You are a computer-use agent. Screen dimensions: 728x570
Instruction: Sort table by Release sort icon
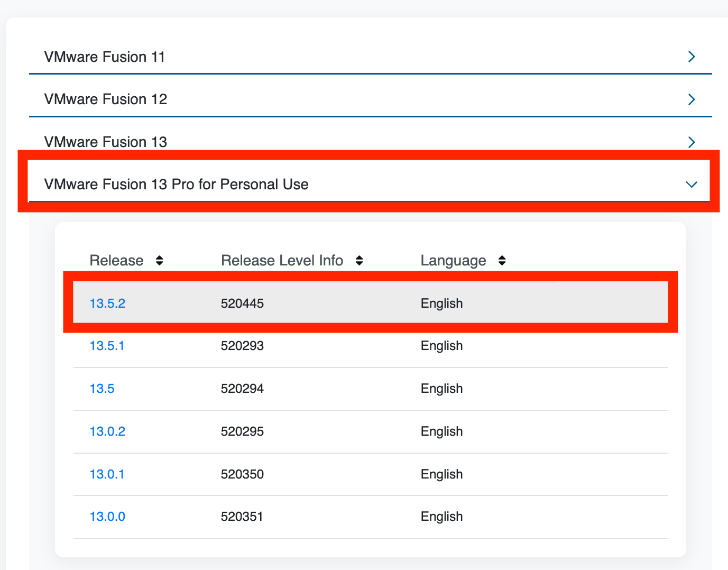(x=159, y=261)
